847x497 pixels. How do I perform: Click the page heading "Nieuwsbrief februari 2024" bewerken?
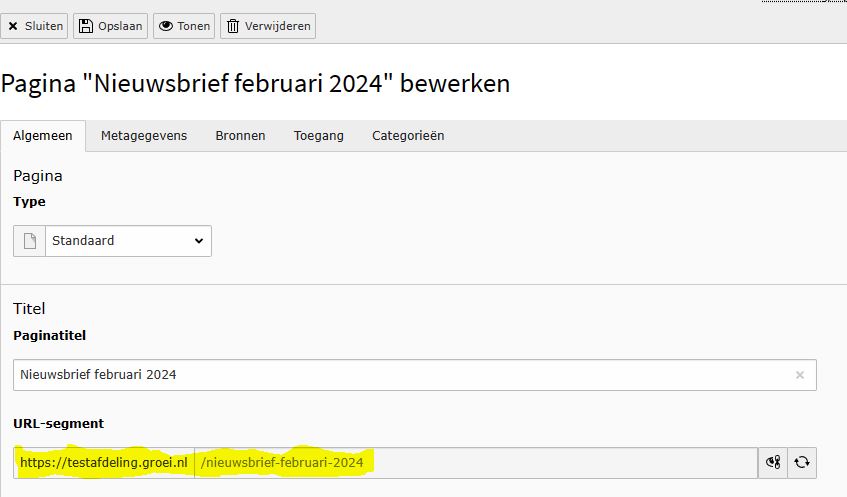point(256,83)
